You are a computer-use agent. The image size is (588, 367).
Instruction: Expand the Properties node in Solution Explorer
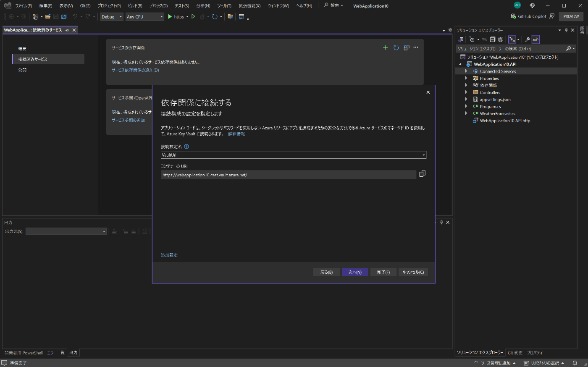point(466,78)
